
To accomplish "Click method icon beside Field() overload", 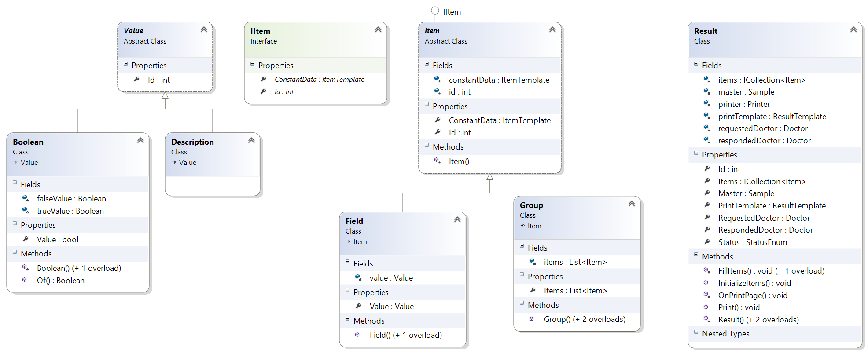I will click(x=357, y=335).
